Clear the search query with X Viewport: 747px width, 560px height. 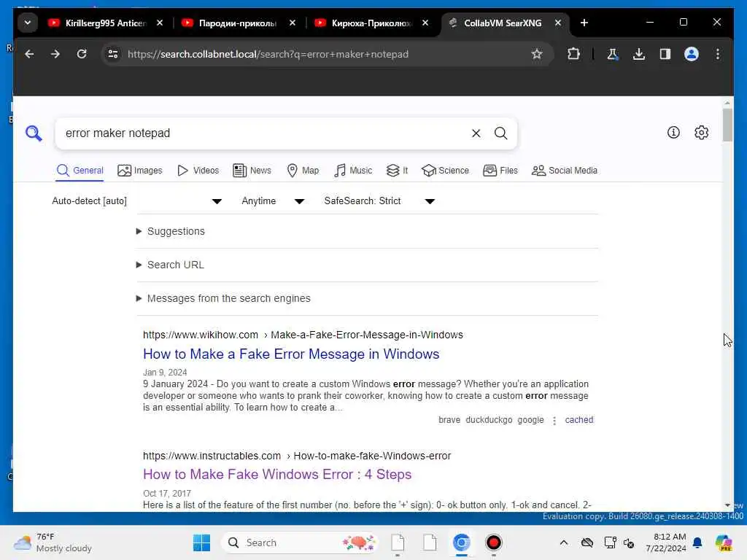point(476,133)
